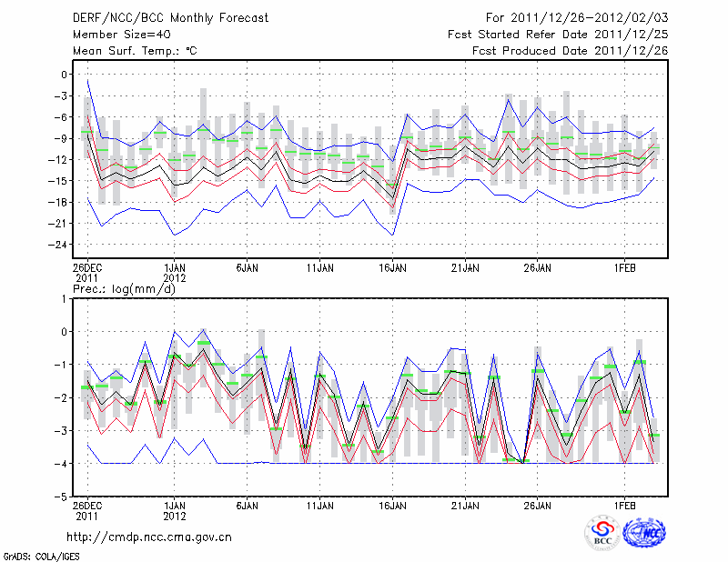Click the blue NCC logo icon
The width and height of the screenshot is (728, 562).
645,533
